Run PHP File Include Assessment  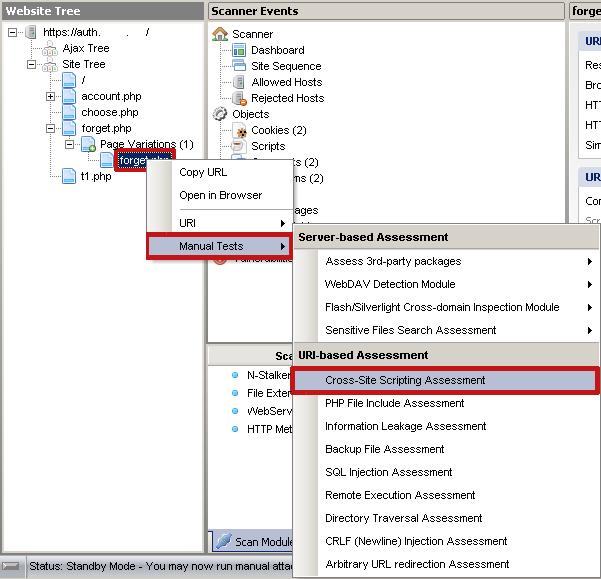[446, 403]
